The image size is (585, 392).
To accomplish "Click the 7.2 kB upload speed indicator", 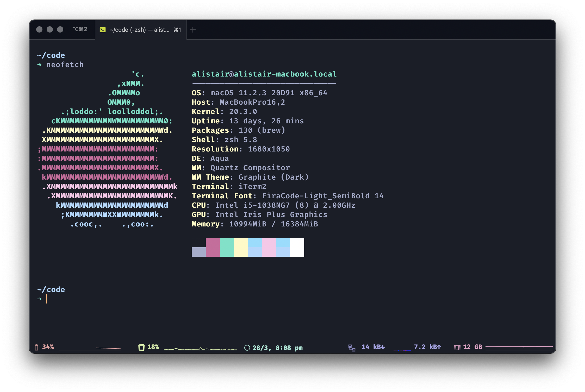I will pyautogui.click(x=427, y=347).
